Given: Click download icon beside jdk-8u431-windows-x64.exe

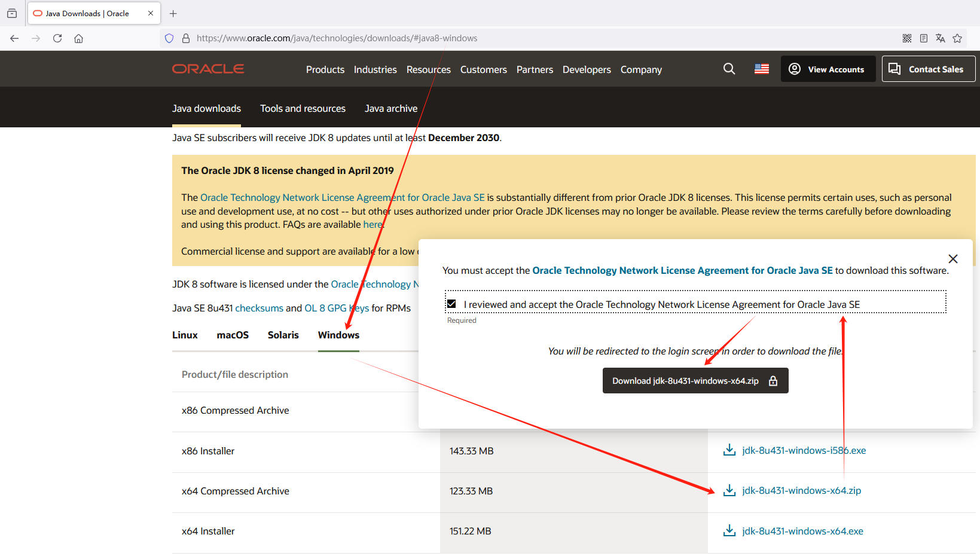Looking at the screenshot, I should point(729,531).
